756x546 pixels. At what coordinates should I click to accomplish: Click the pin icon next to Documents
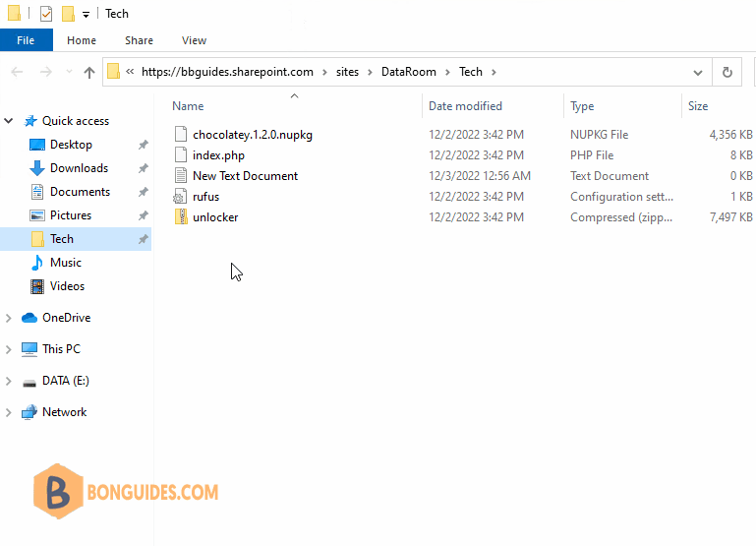tap(144, 192)
